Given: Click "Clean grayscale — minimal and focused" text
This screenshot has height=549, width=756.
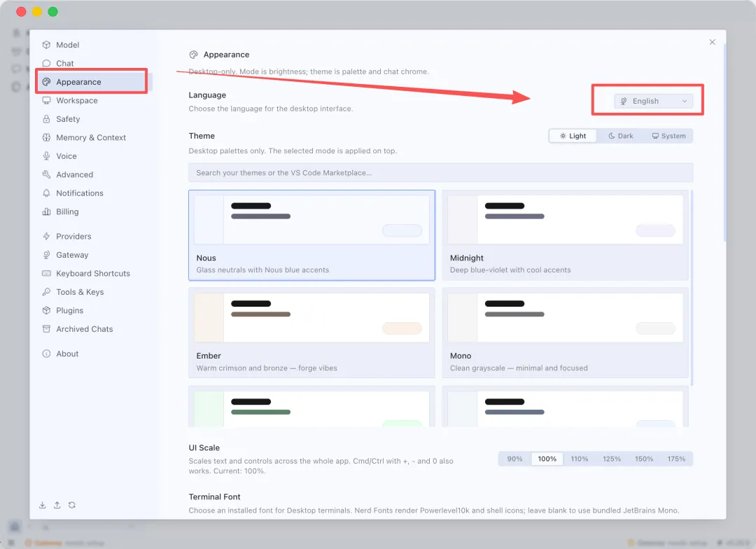Looking at the screenshot, I should pyautogui.click(x=519, y=368).
